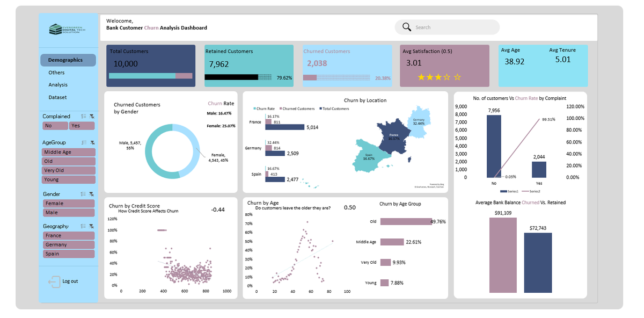Click the satisfaction star rating icons

pyautogui.click(x=440, y=77)
